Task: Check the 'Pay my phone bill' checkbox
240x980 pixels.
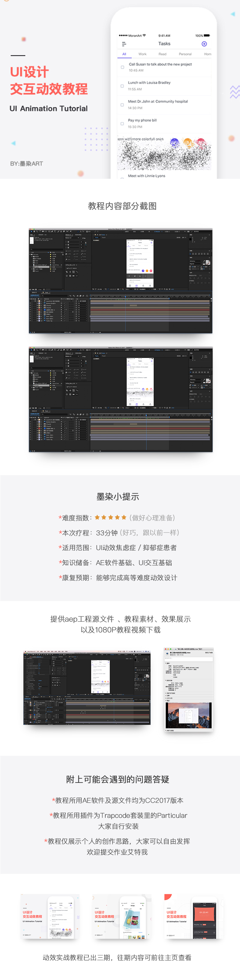Action: tap(122, 124)
